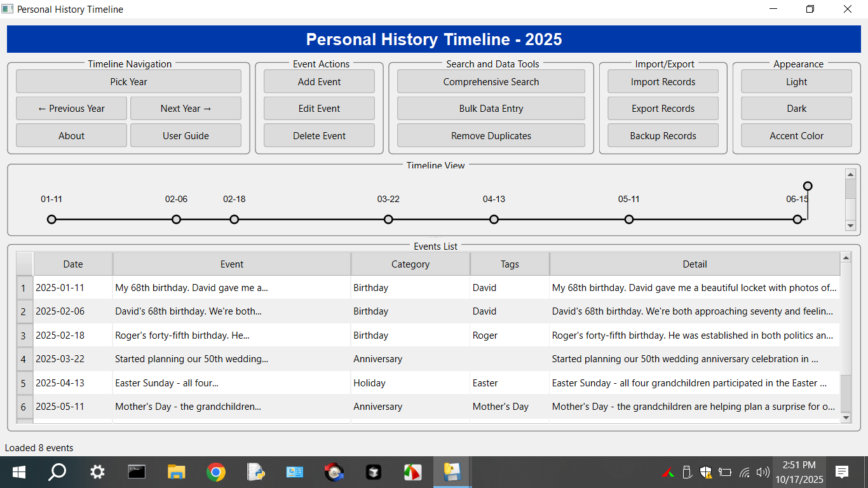Click the Pick Year button

128,82
